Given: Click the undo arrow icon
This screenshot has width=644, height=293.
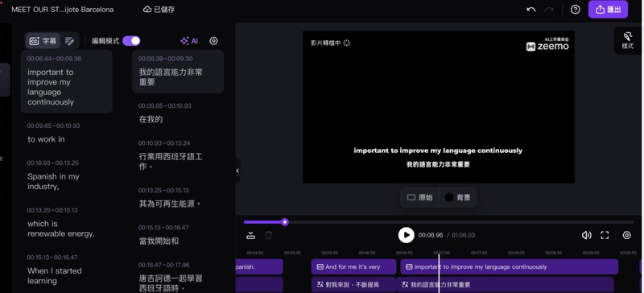Looking at the screenshot, I should 531,10.
